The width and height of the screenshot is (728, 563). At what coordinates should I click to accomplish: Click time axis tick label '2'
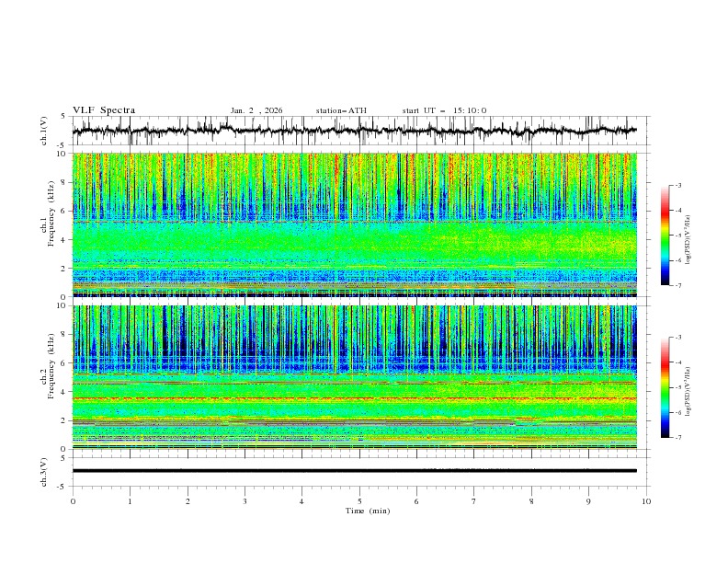[x=188, y=501]
